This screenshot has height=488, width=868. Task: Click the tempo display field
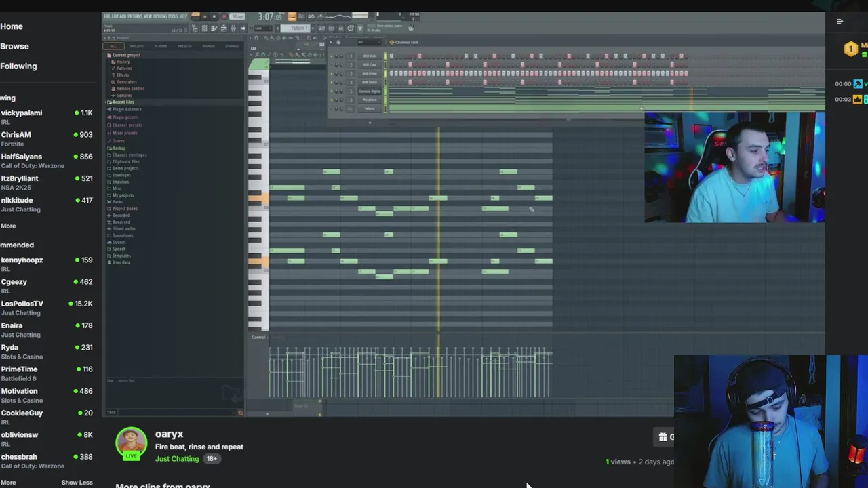[237, 16]
